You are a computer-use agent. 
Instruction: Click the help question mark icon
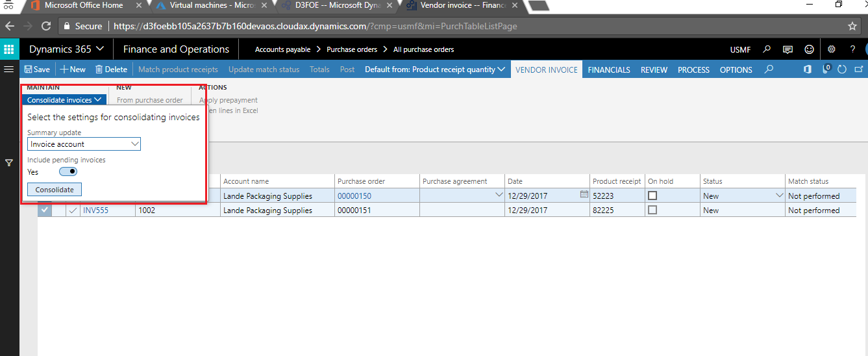click(853, 49)
